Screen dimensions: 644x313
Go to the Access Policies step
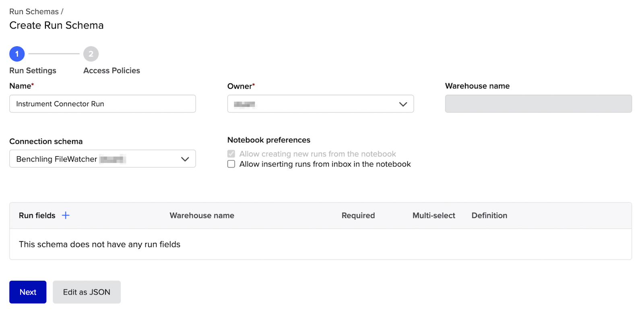tap(111, 70)
